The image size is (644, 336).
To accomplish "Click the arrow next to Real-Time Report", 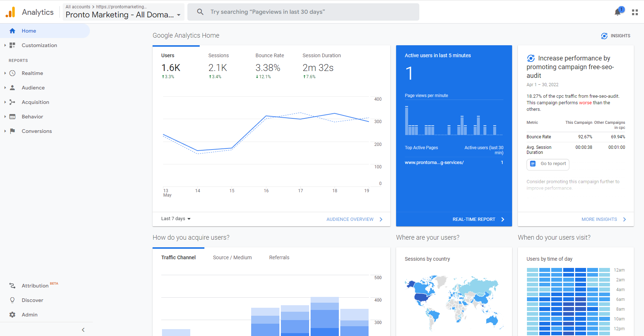I will click(x=503, y=219).
